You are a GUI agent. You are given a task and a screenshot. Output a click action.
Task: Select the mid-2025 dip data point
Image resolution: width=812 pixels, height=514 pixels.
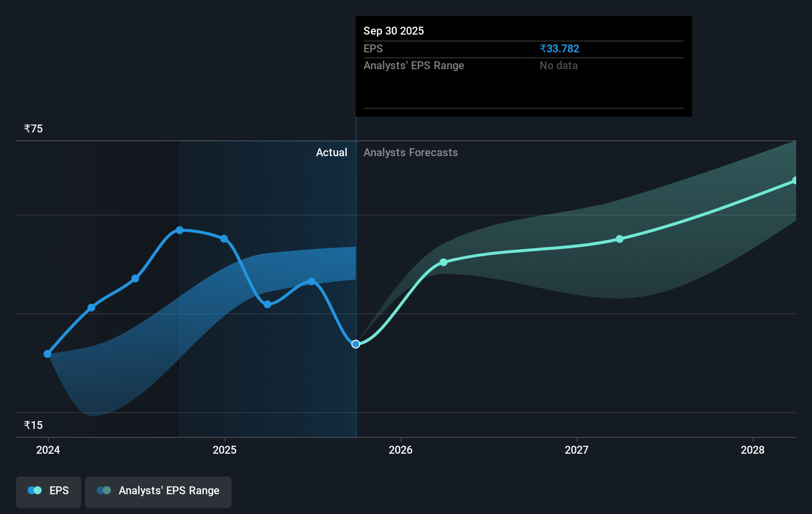[x=267, y=304]
